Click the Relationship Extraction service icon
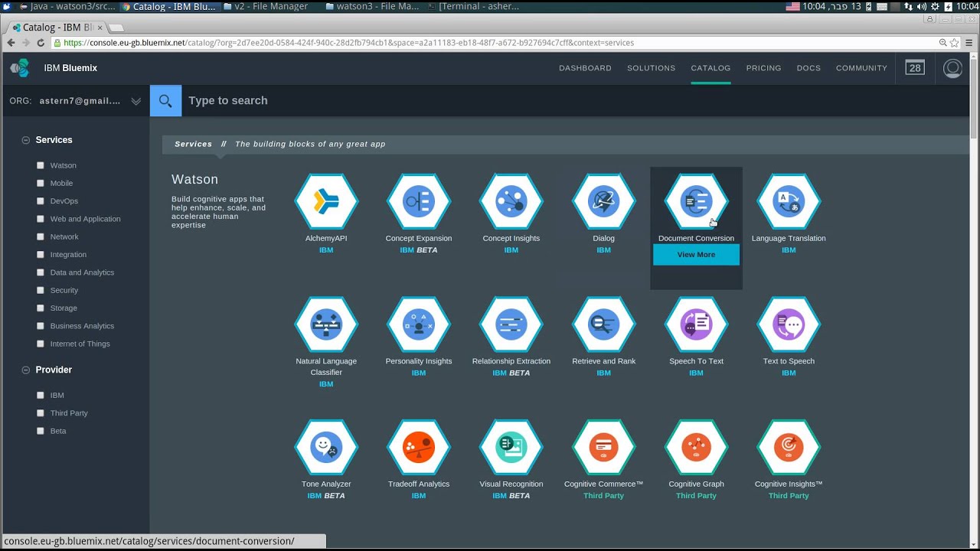Image resolution: width=980 pixels, height=551 pixels. (x=511, y=324)
